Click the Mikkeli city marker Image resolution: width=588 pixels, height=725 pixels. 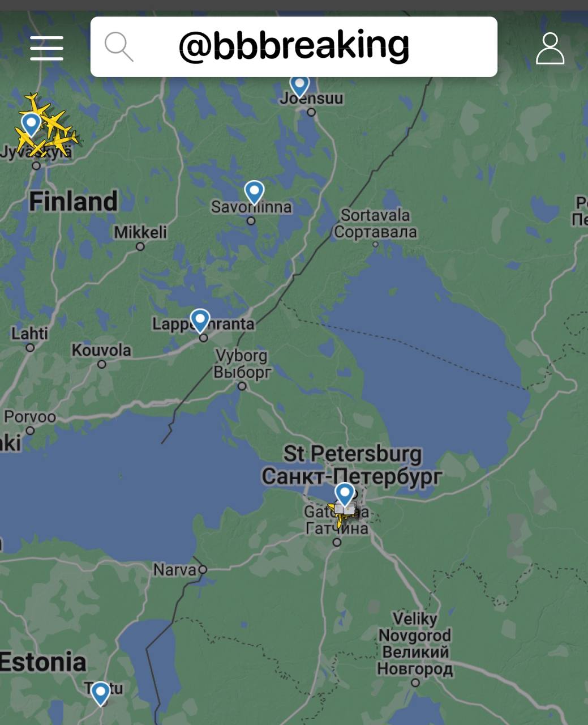tap(140, 246)
